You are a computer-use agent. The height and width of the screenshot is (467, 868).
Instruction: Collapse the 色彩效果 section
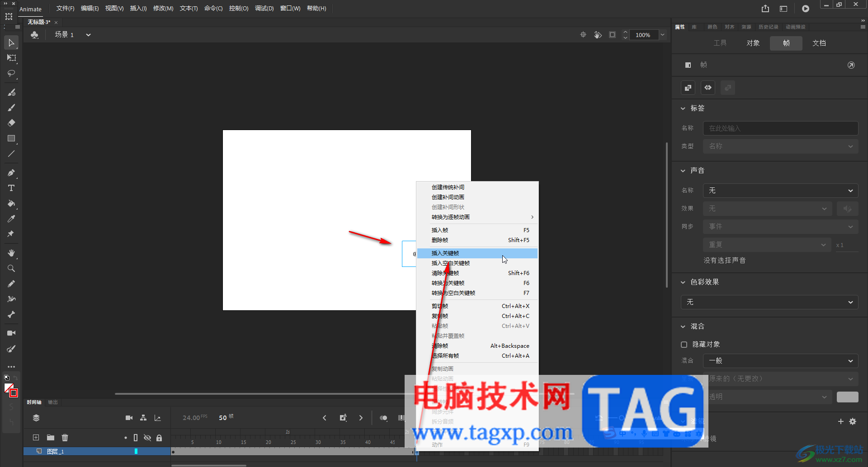pos(683,282)
